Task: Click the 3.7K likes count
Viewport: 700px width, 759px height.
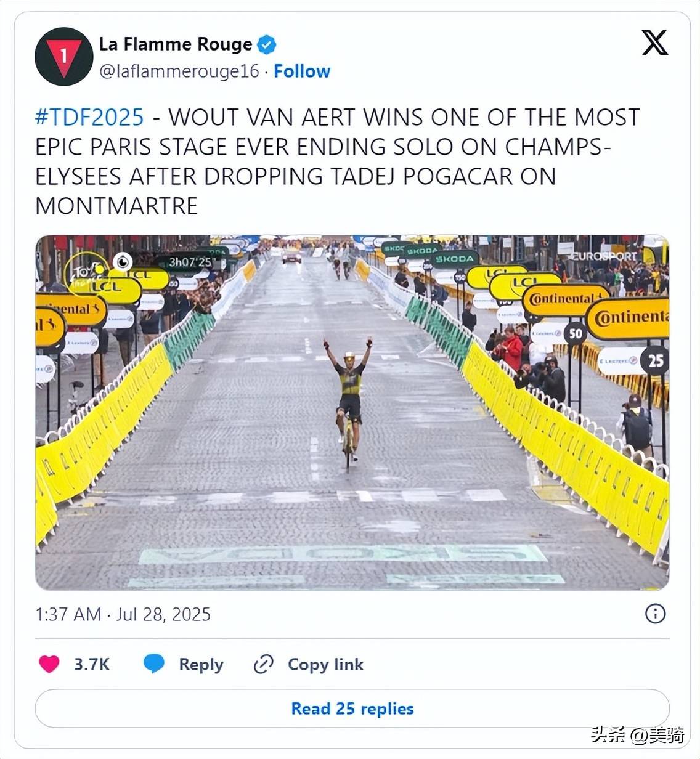Action: (92, 664)
